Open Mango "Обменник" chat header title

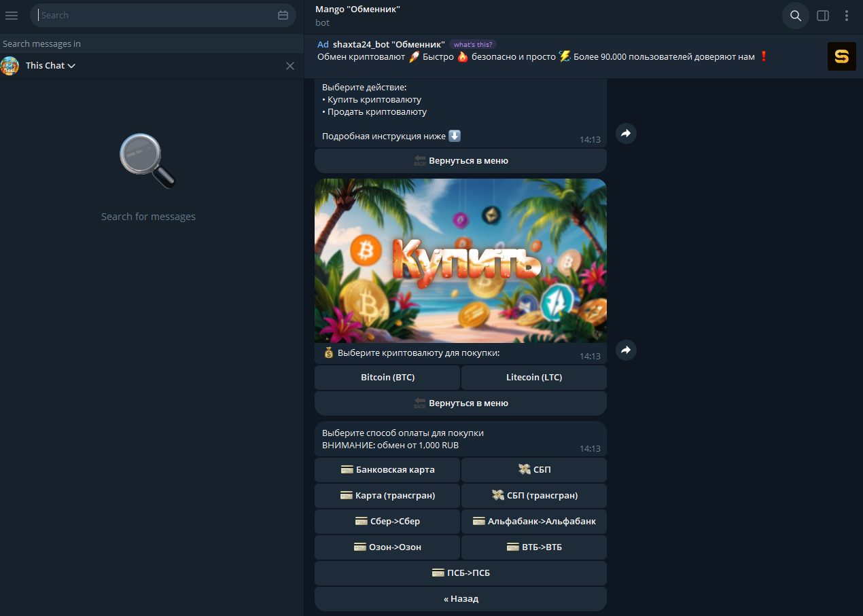pos(357,10)
